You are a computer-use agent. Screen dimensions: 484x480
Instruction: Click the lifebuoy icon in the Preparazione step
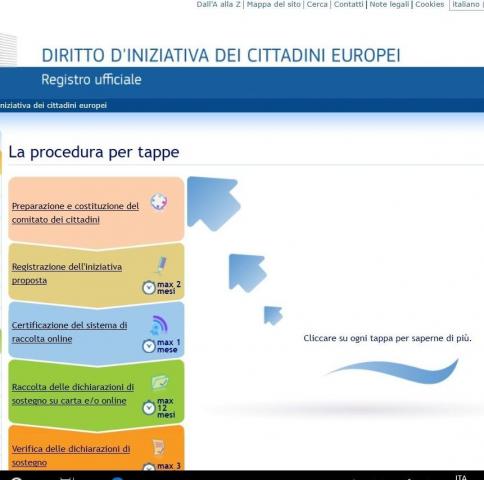tap(159, 201)
